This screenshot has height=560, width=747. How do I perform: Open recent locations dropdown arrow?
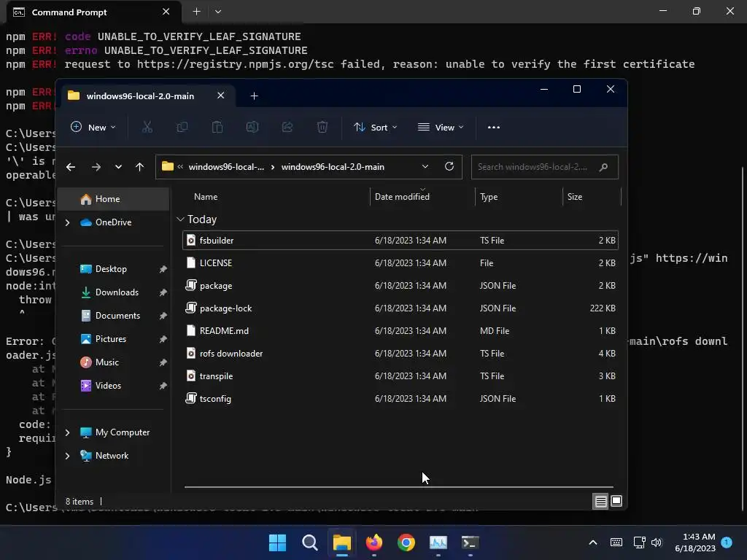coord(118,167)
